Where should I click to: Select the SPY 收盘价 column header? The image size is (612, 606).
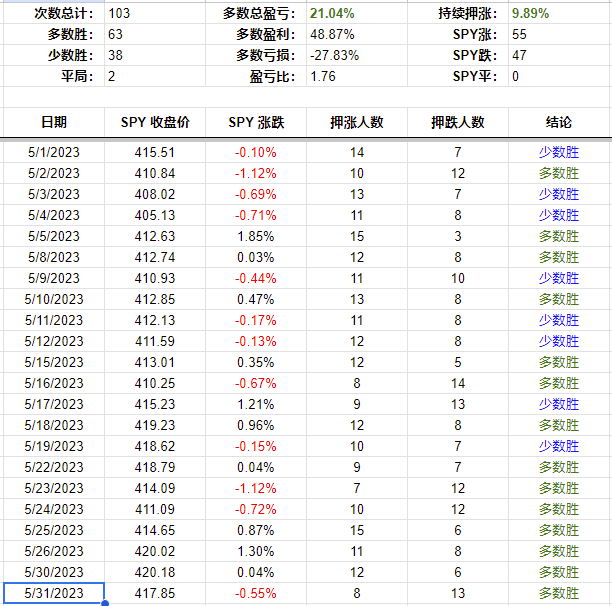coord(155,122)
